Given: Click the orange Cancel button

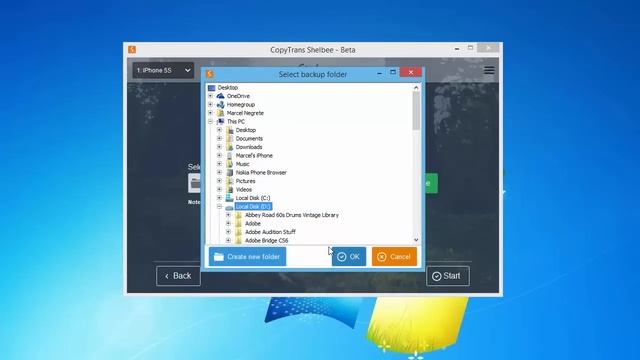Looking at the screenshot, I should (x=394, y=257).
